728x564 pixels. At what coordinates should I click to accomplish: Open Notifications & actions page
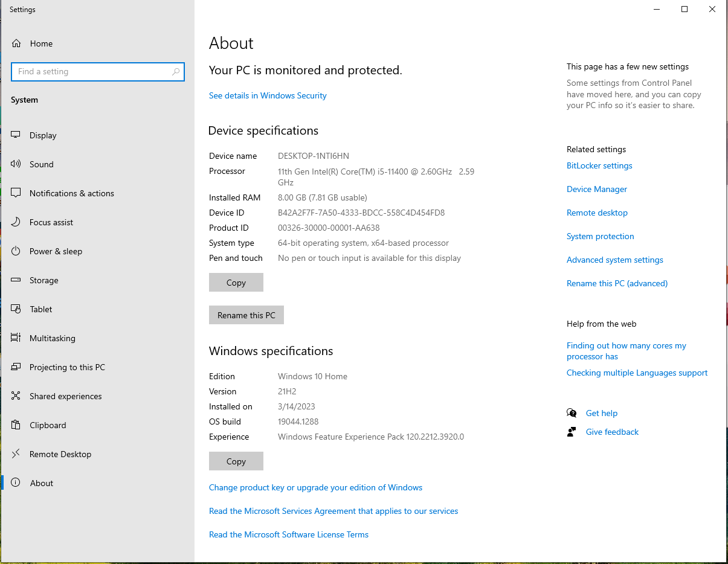click(x=71, y=193)
